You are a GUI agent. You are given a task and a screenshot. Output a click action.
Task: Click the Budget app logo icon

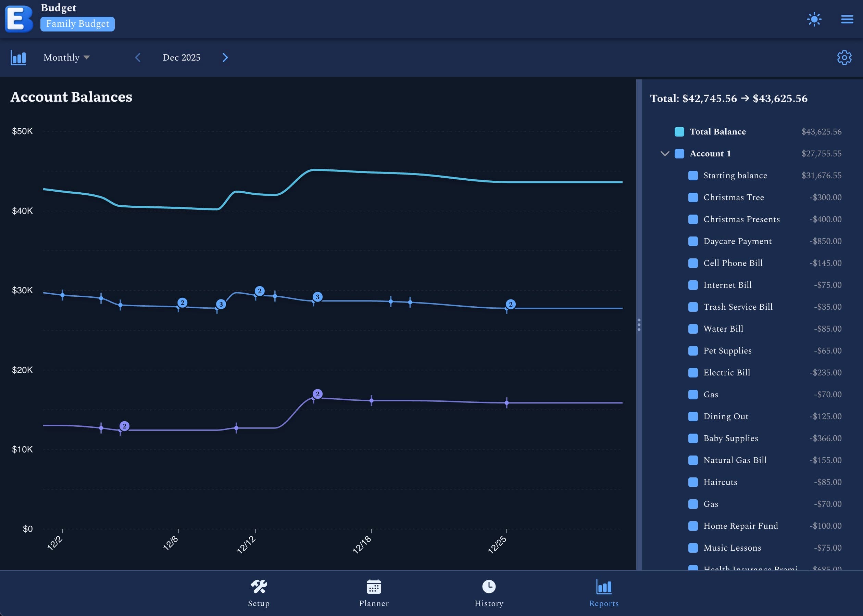18,18
